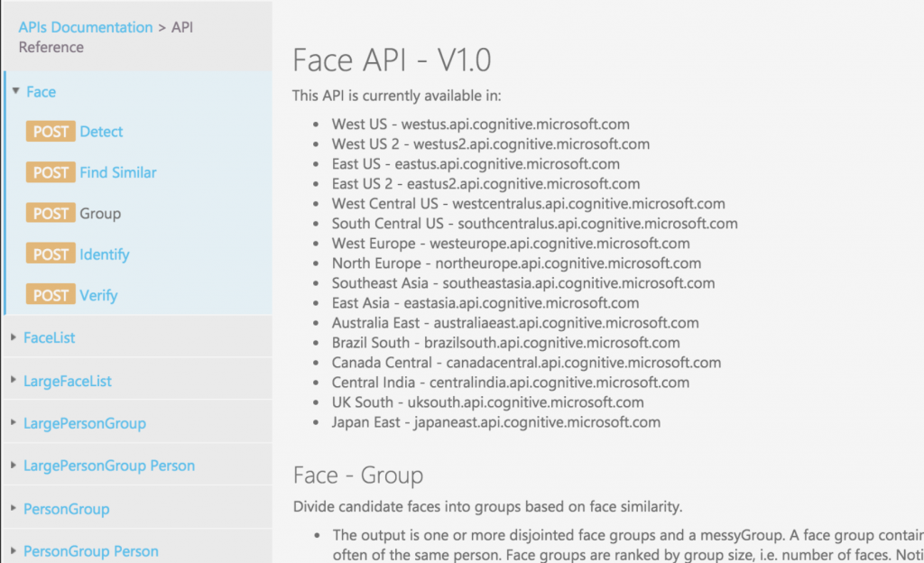Open the PersonGroup Person section link
Screen dimensions: 924x563
coord(91,551)
